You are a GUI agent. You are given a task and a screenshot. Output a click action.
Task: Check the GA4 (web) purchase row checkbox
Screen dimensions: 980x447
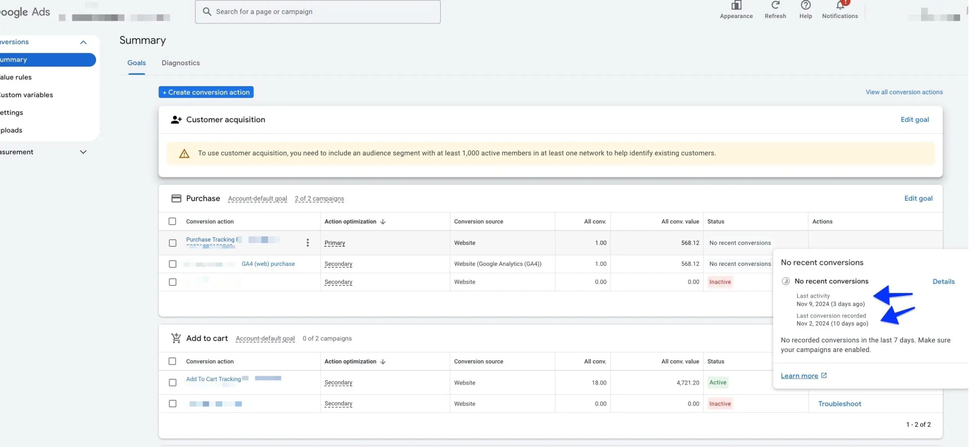pyautogui.click(x=172, y=264)
